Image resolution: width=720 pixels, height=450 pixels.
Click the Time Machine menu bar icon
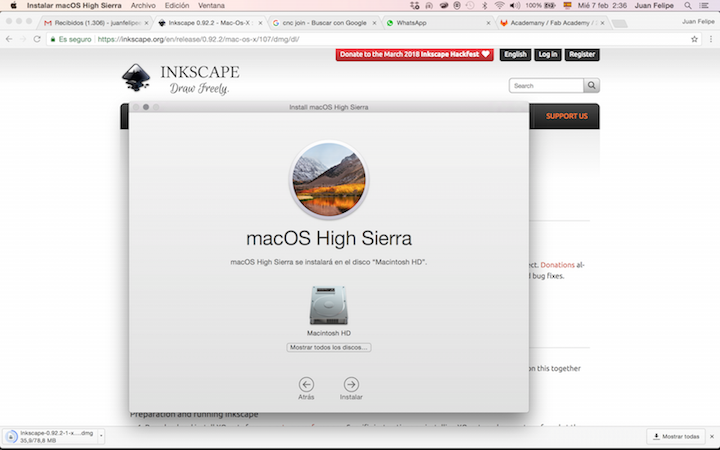click(470, 6)
